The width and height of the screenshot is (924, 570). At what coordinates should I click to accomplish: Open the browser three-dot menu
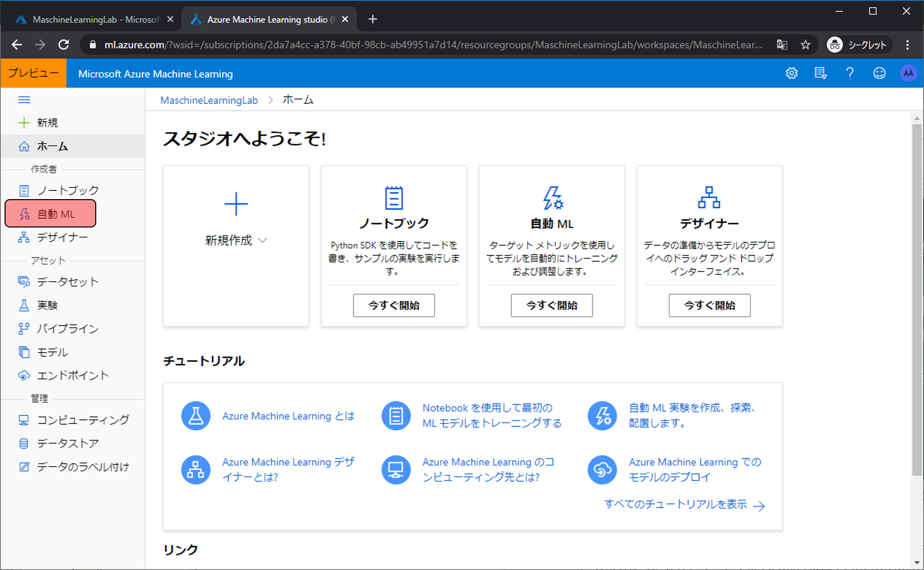pyautogui.click(x=907, y=45)
